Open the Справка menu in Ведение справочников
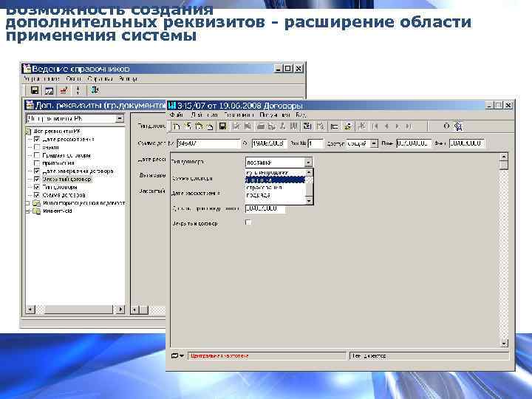The image size is (532, 399). [100, 79]
